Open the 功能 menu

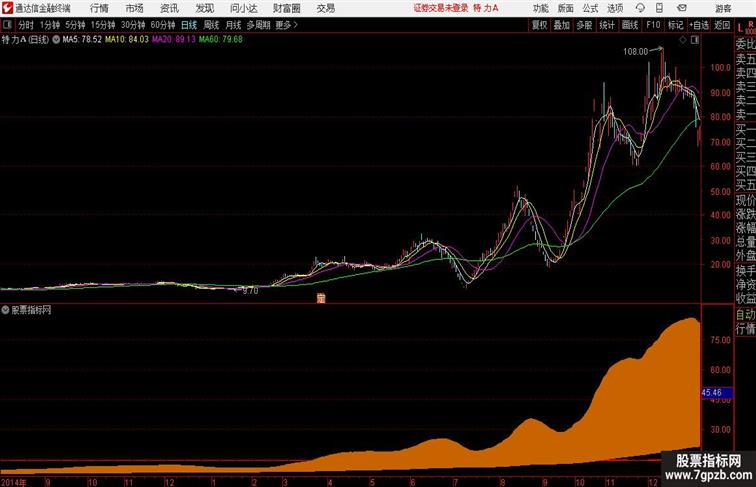pos(540,8)
